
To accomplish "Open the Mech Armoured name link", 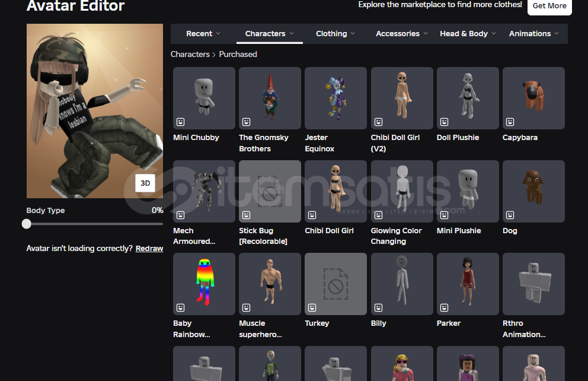I will coord(194,236).
